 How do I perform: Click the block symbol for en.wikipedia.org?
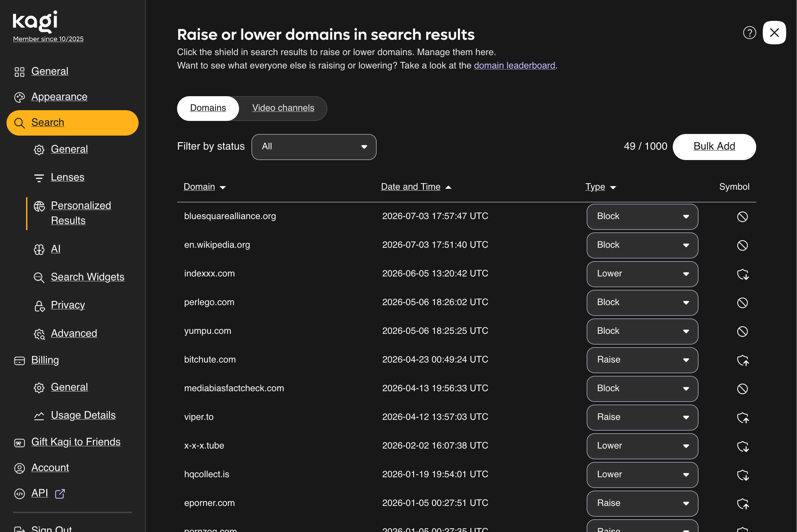pos(742,246)
